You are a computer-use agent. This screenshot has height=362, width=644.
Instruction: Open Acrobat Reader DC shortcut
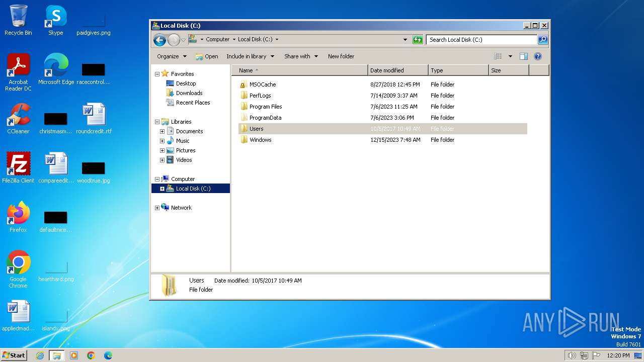18,72
